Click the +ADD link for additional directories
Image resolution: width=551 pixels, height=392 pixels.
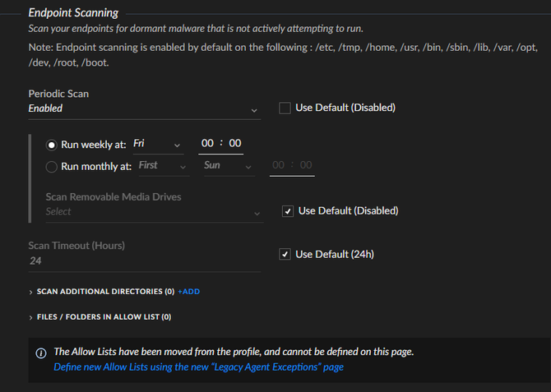click(189, 292)
